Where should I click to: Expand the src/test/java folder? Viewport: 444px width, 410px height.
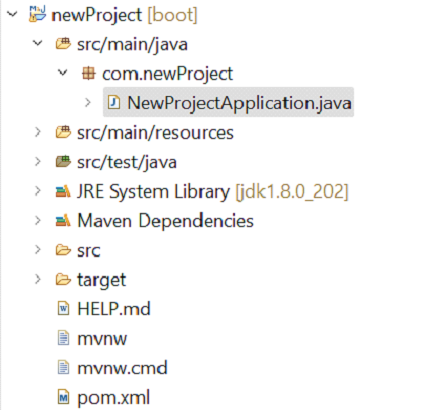(x=38, y=162)
